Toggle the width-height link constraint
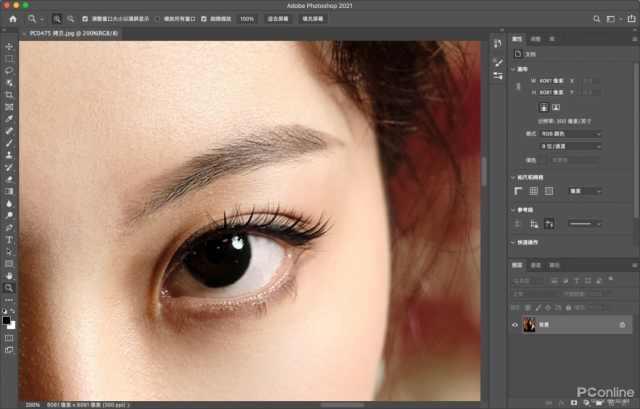The height and width of the screenshot is (409, 640). click(x=518, y=87)
